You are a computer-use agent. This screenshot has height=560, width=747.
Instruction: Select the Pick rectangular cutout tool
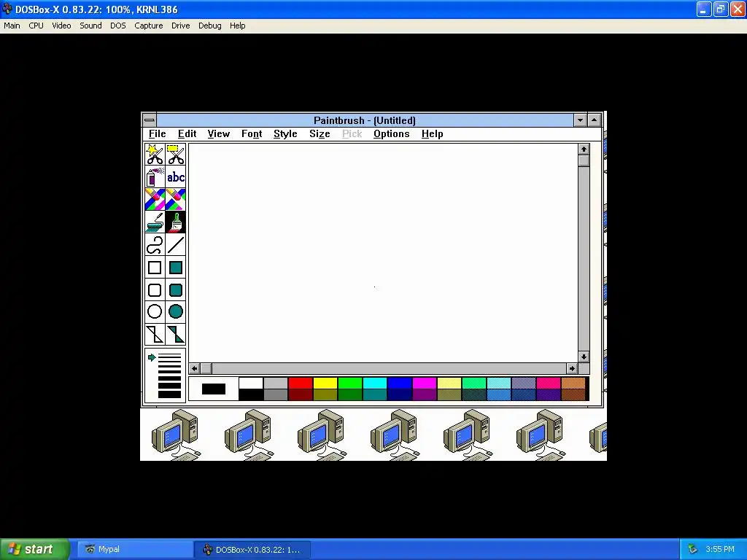pyautogui.click(x=176, y=155)
